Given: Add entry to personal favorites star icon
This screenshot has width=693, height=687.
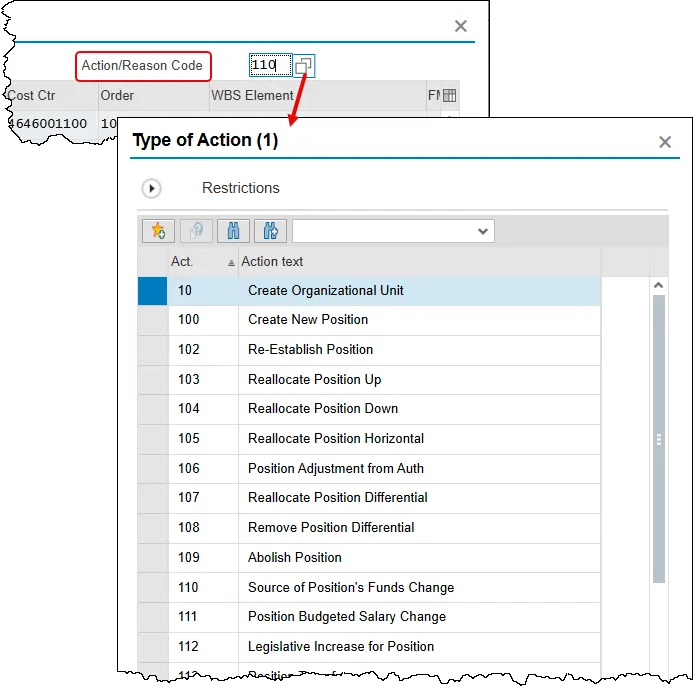Looking at the screenshot, I should click(158, 231).
